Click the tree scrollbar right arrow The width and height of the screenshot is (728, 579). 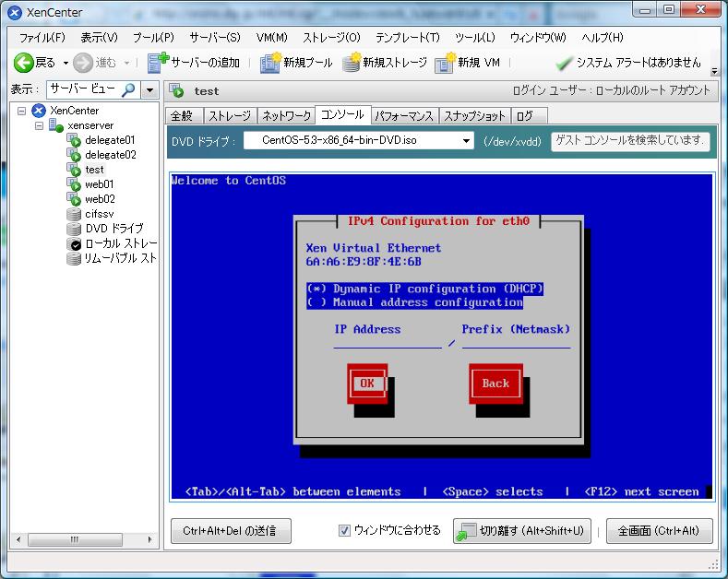coord(149,539)
